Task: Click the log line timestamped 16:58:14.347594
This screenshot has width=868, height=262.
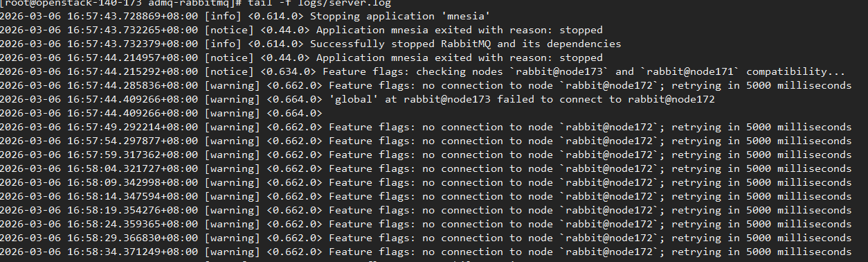Action: [426, 196]
